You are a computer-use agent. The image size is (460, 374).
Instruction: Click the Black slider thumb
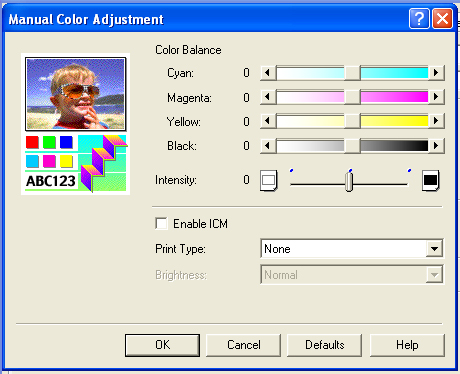click(352, 146)
